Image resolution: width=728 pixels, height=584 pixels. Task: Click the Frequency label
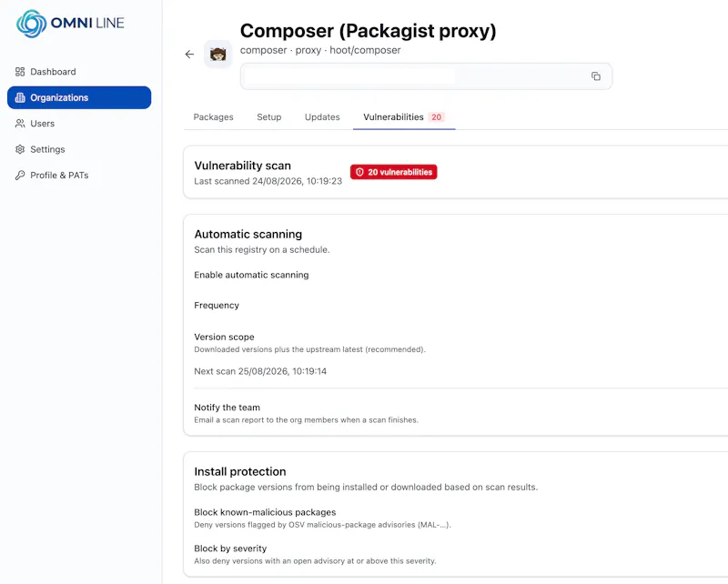[217, 306]
